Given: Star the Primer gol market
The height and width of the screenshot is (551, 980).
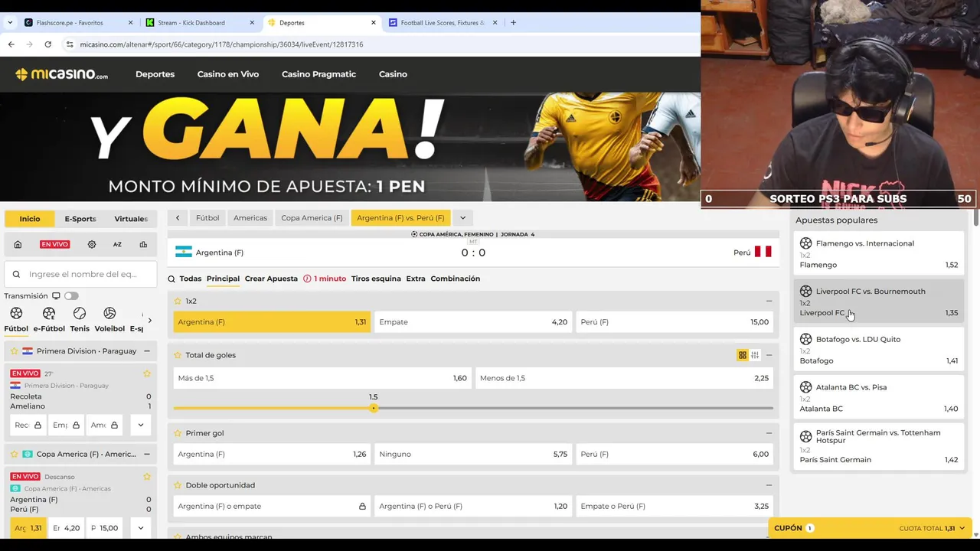Looking at the screenshot, I should pyautogui.click(x=178, y=433).
